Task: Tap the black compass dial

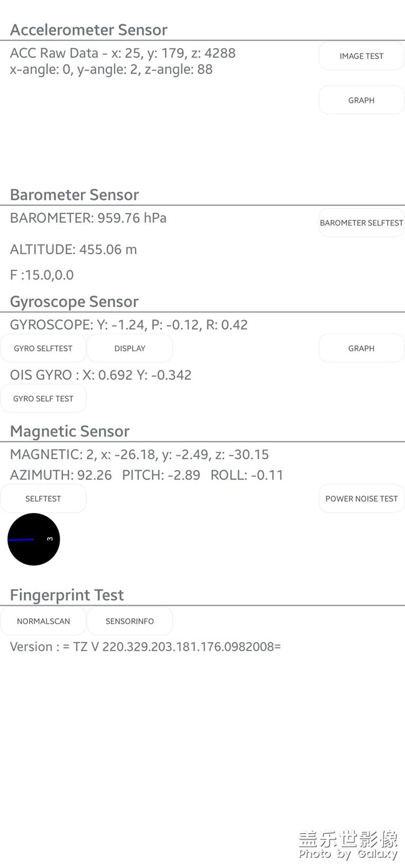Action: [x=34, y=539]
